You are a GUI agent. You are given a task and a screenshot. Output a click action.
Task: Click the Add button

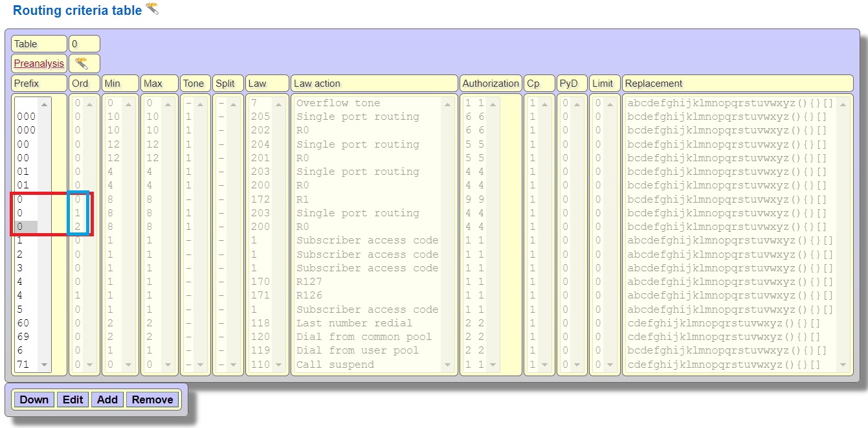click(107, 400)
